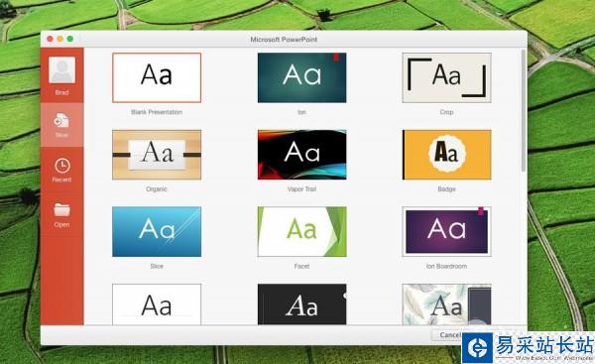Click the red close window button
The width and height of the screenshot is (595, 364).
(x=51, y=39)
